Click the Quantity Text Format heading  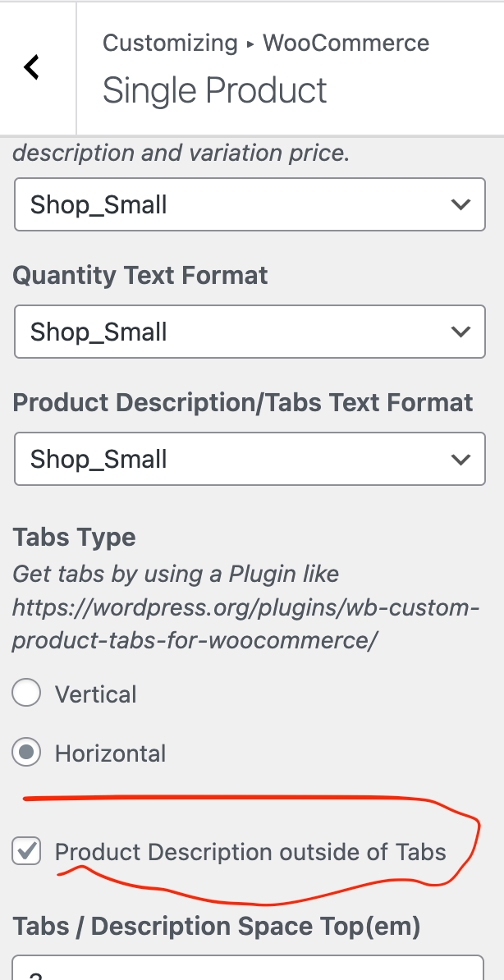point(140,276)
